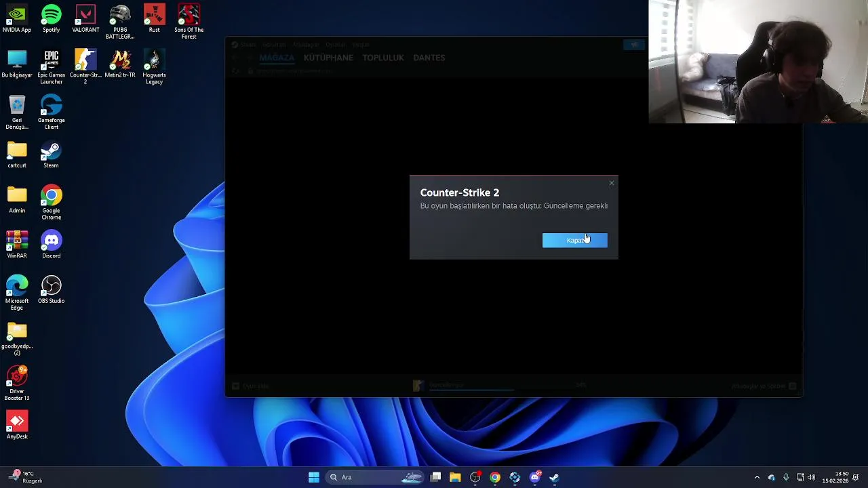Select the OBS Studio desktop icon

coord(51,290)
